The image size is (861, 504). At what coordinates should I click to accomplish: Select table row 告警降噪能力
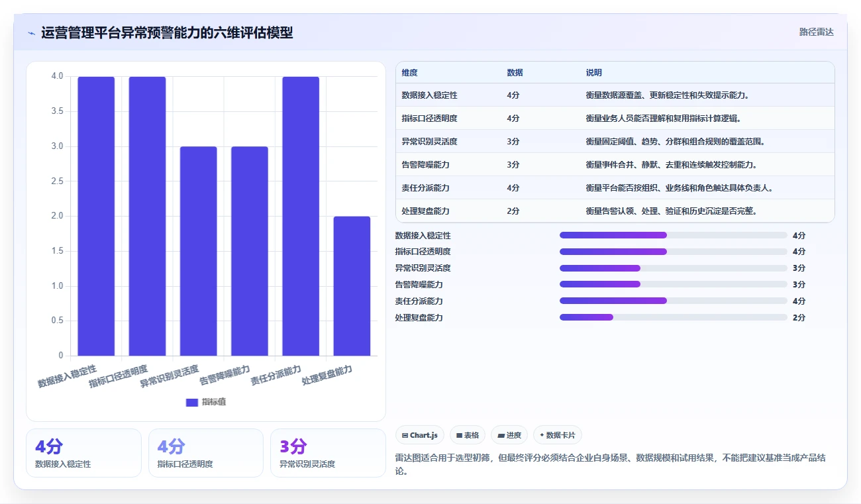point(615,164)
